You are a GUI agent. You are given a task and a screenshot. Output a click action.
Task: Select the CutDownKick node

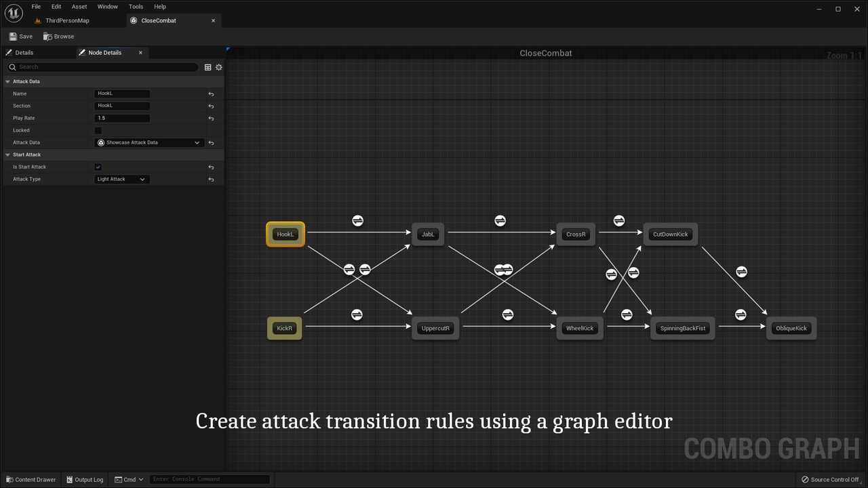coord(671,235)
